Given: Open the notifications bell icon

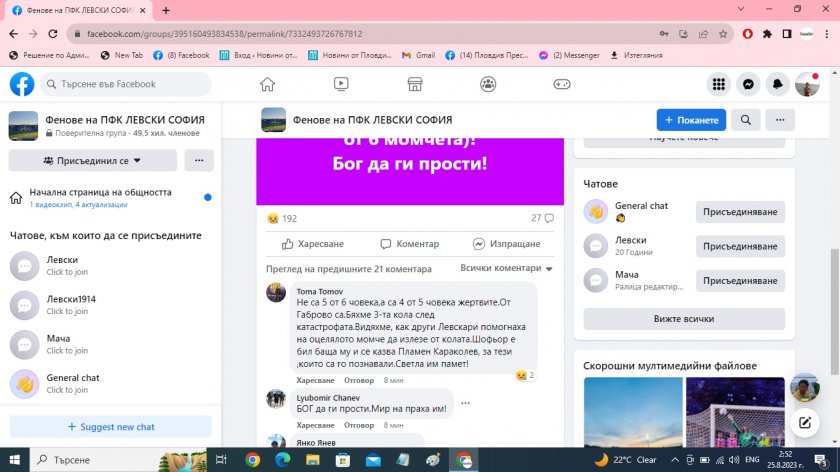Looking at the screenshot, I should (x=777, y=85).
